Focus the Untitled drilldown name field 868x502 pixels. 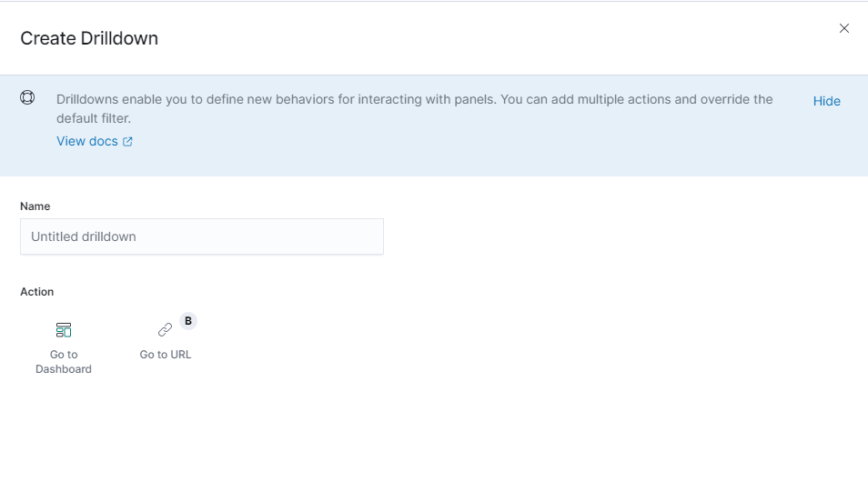[202, 236]
